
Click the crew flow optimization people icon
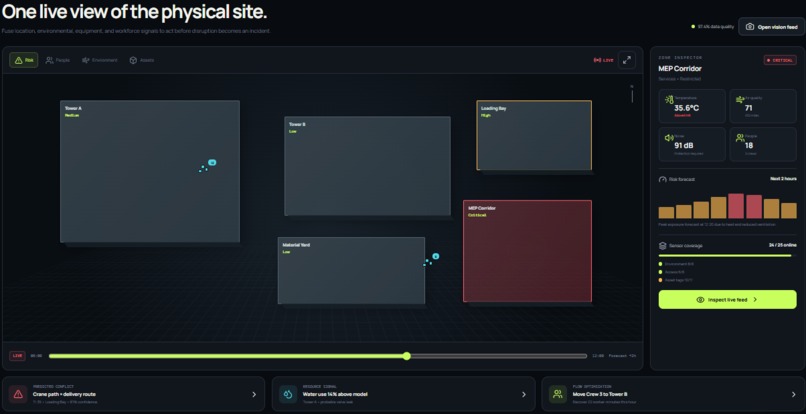[x=558, y=394]
